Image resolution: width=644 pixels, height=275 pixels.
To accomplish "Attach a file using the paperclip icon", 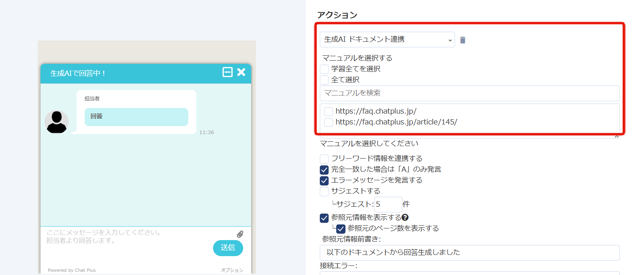I will [x=240, y=234].
